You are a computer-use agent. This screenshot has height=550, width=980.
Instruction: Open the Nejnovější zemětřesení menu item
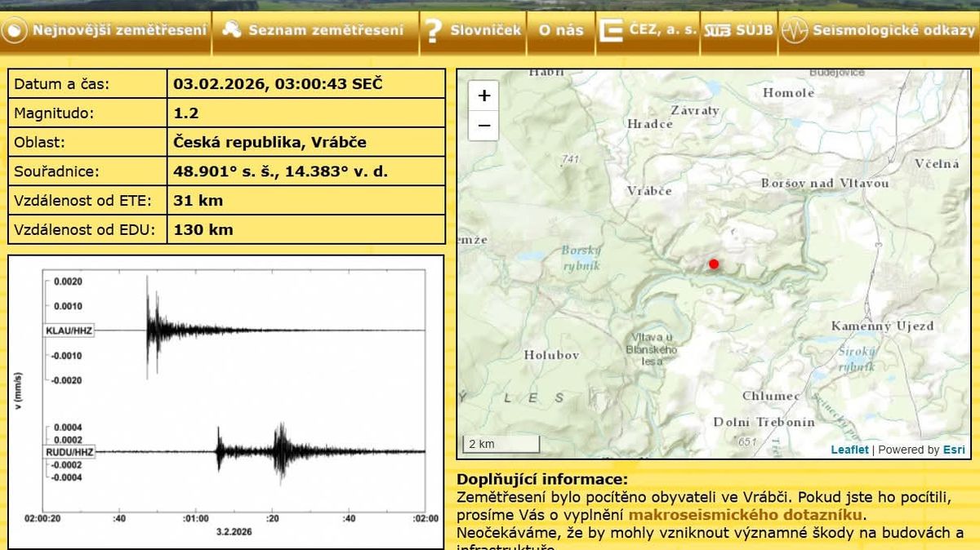click(120, 31)
